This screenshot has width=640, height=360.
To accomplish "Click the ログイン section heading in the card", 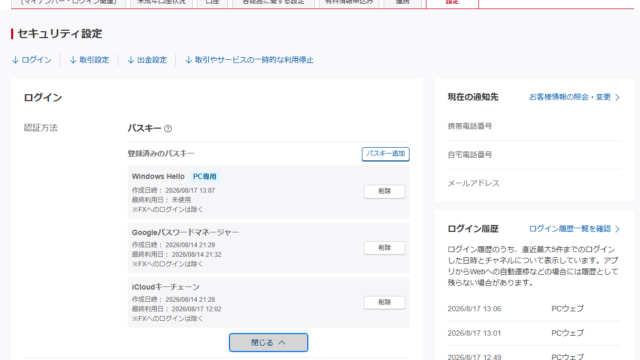I will point(43,98).
